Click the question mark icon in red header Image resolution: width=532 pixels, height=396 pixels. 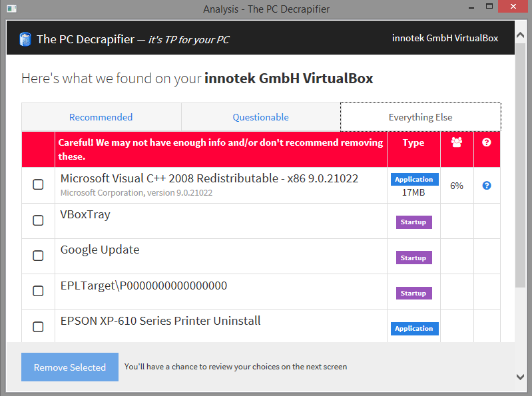click(x=487, y=142)
